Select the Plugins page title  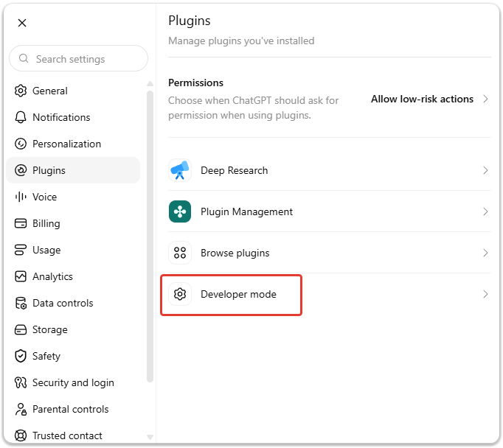coord(190,21)
